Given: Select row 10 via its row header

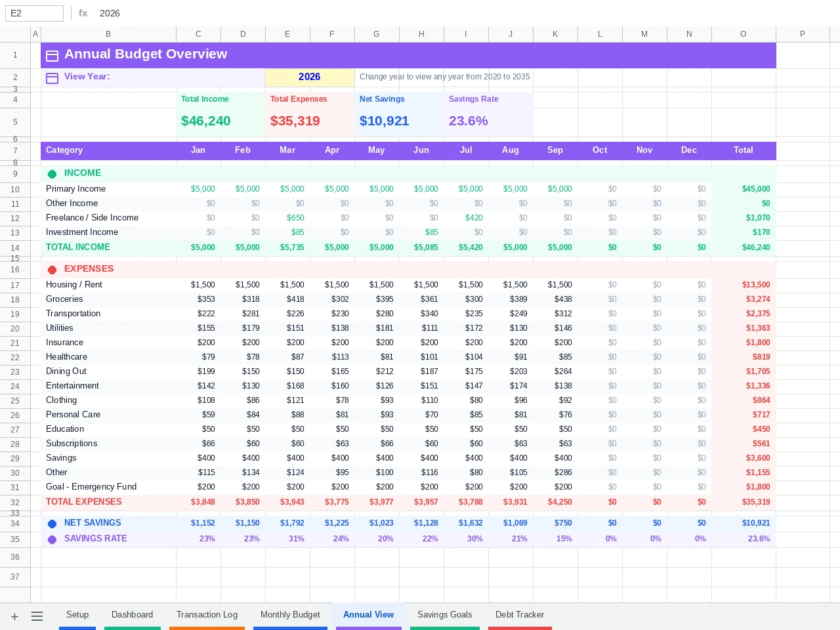Looking at the screenshot, I should 15,190.
